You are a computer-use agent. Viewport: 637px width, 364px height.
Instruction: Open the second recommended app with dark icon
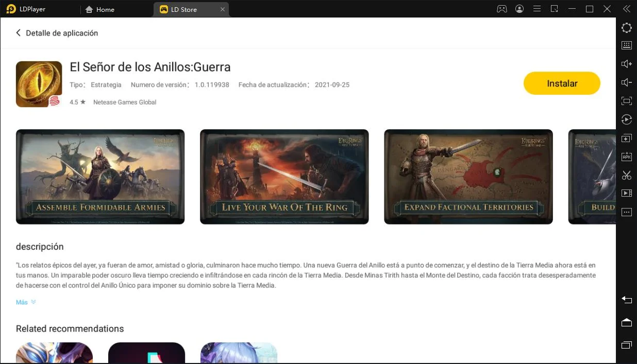(146, 353)
